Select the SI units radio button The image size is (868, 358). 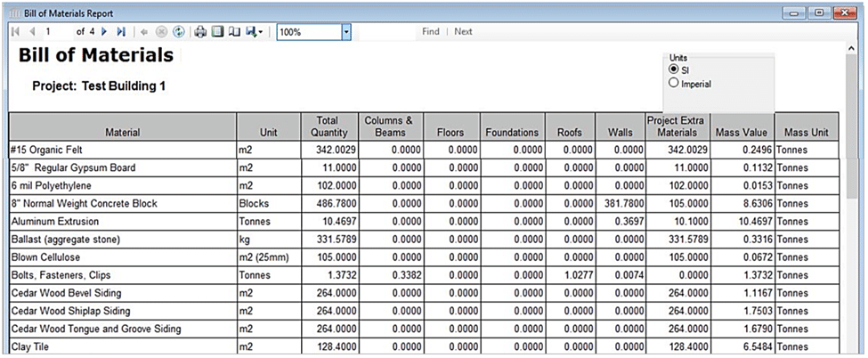(x=674, y=69)
